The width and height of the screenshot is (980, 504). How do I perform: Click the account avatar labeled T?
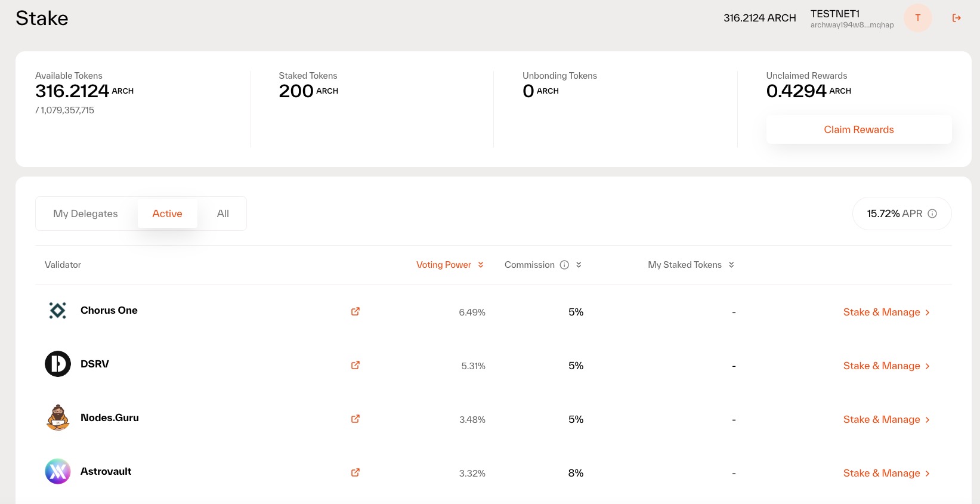pyautogui.click(x=917, y=18)
